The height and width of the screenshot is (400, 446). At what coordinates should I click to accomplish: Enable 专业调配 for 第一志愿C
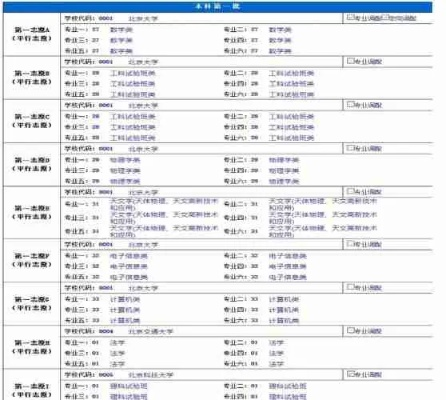(x=350, y=104)
